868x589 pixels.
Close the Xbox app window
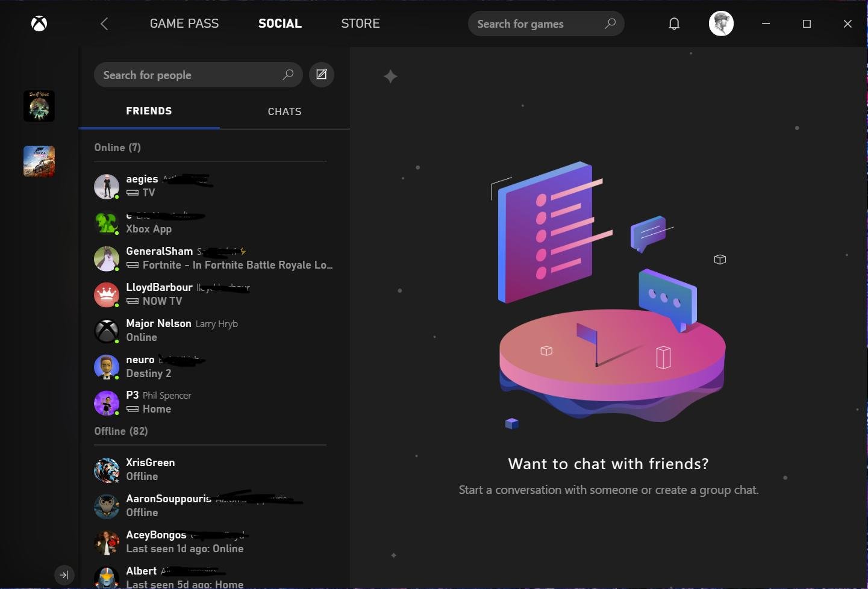(848, 23)
